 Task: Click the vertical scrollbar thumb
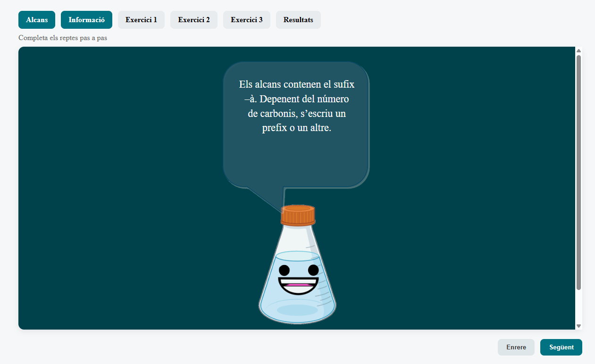pyautogui.click(x=578, y=173)
